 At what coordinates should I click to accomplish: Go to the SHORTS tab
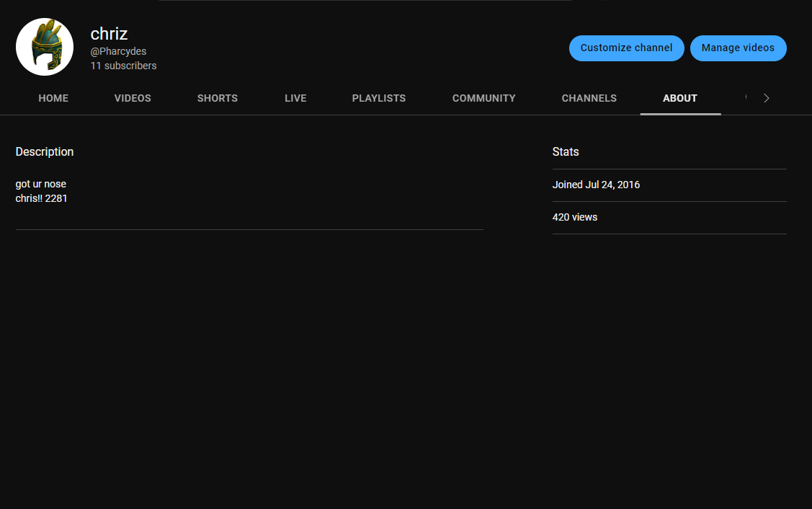pos(218,98)
